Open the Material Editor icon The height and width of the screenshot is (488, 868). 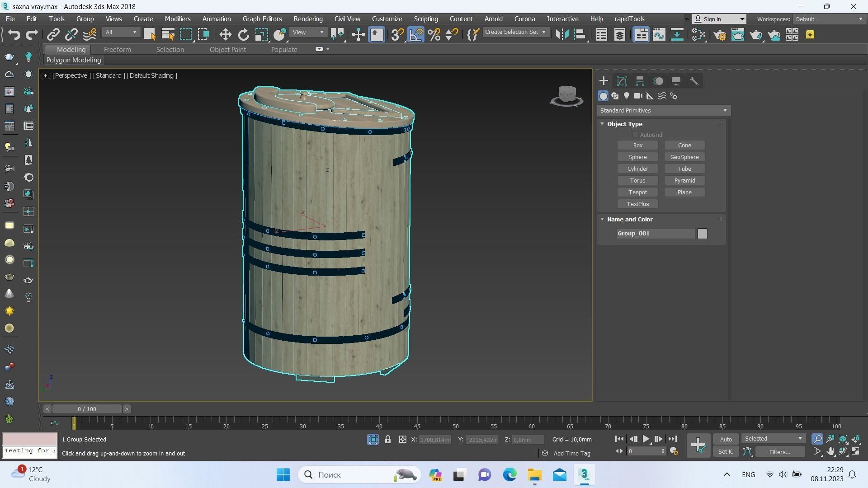pos(698,35)
